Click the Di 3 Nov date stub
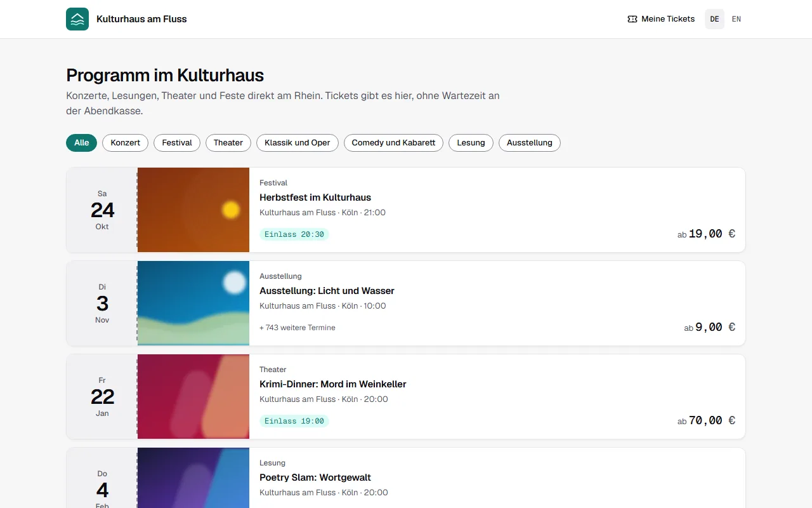This screenshot has height=508, width=812. [x=102, y=303]
